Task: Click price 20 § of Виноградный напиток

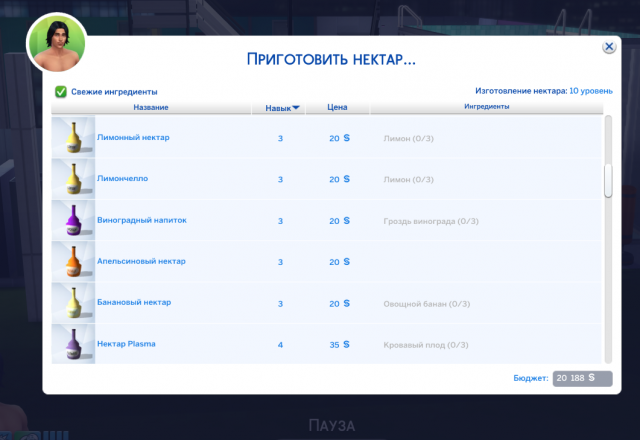Action: (x=339, y=221)
